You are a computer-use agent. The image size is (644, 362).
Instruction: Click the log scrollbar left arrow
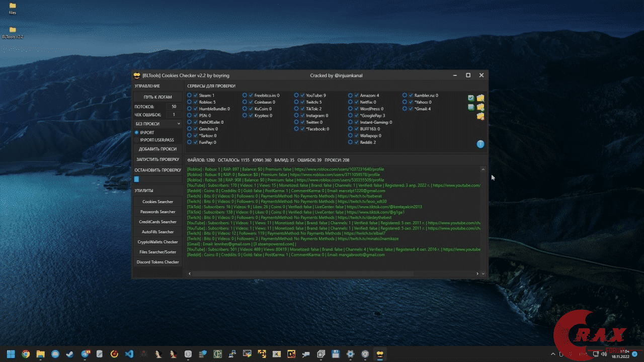(190, 274)
